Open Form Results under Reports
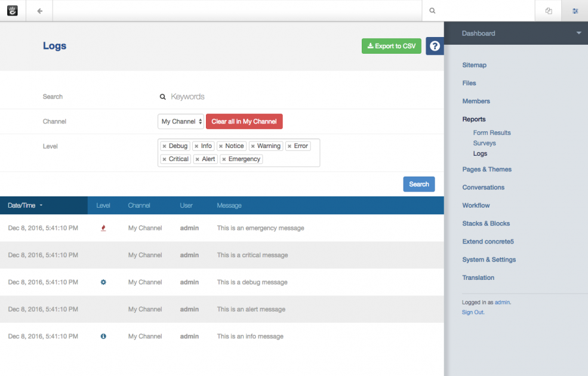The image size is (588, 376). (x=492, y=132)
